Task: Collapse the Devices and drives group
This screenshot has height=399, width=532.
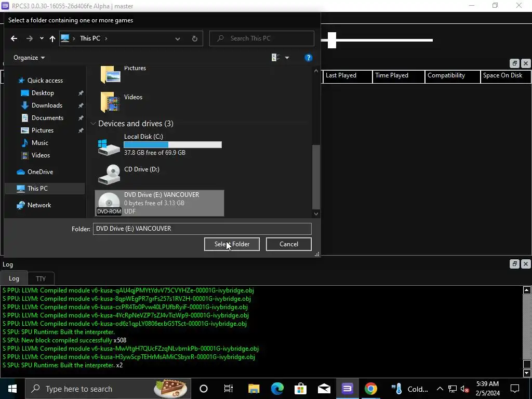Action: [94, 124]
